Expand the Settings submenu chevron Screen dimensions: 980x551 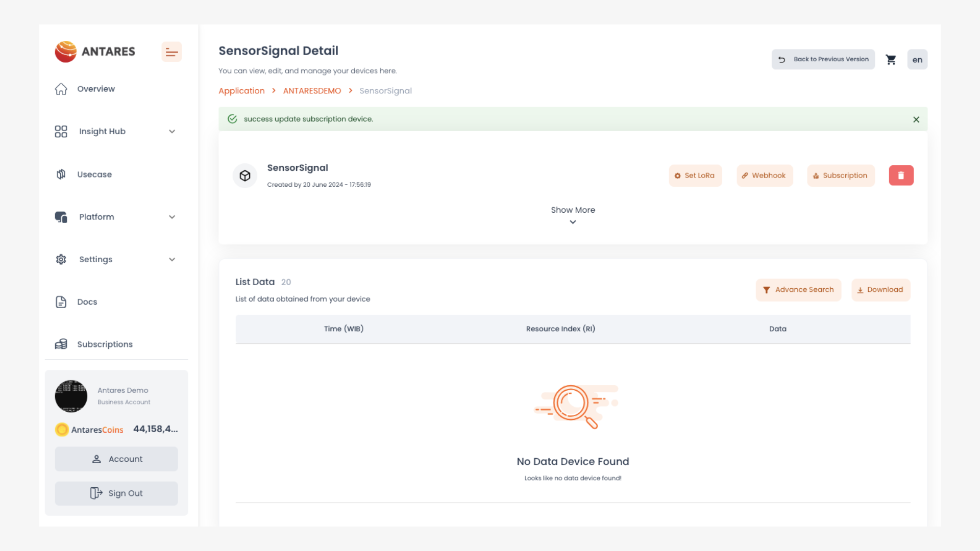coord(172,260)
